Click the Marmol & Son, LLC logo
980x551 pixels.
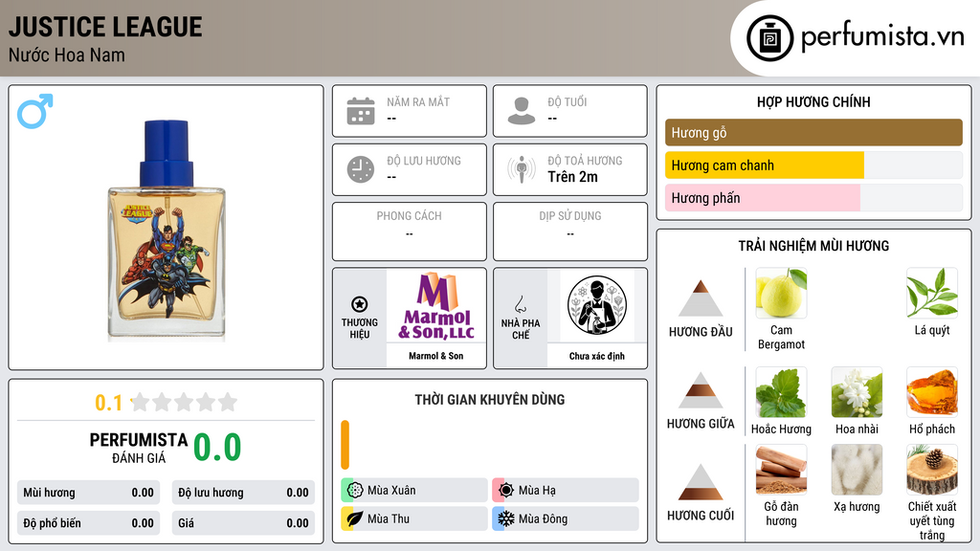[x=436, y=305]
